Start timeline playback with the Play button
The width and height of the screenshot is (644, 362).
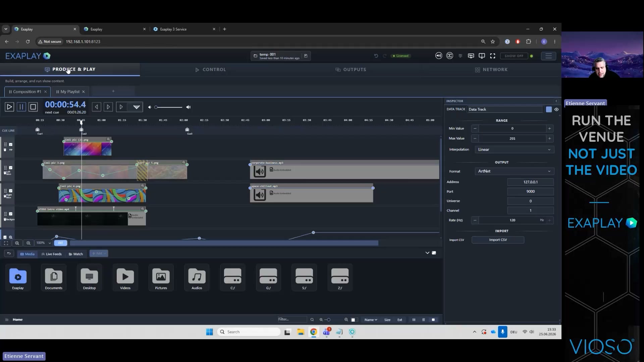tap(9, 107)
